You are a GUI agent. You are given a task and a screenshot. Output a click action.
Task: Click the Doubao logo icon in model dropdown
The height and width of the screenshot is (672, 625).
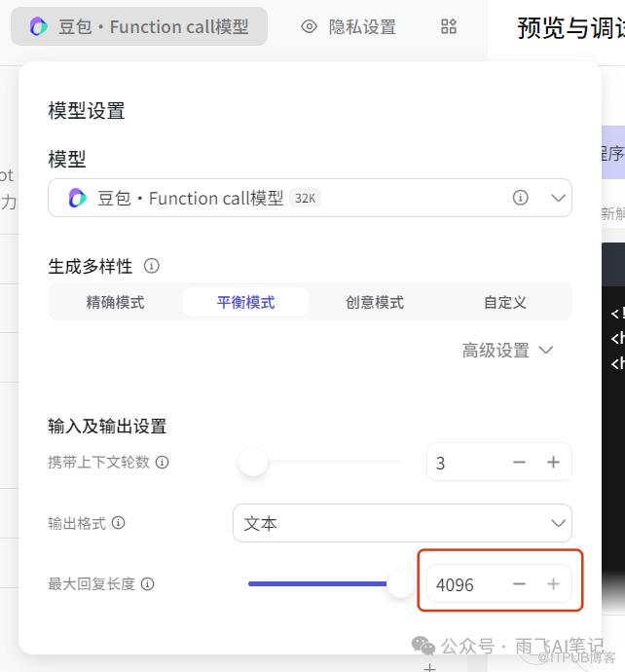[78, 198]
